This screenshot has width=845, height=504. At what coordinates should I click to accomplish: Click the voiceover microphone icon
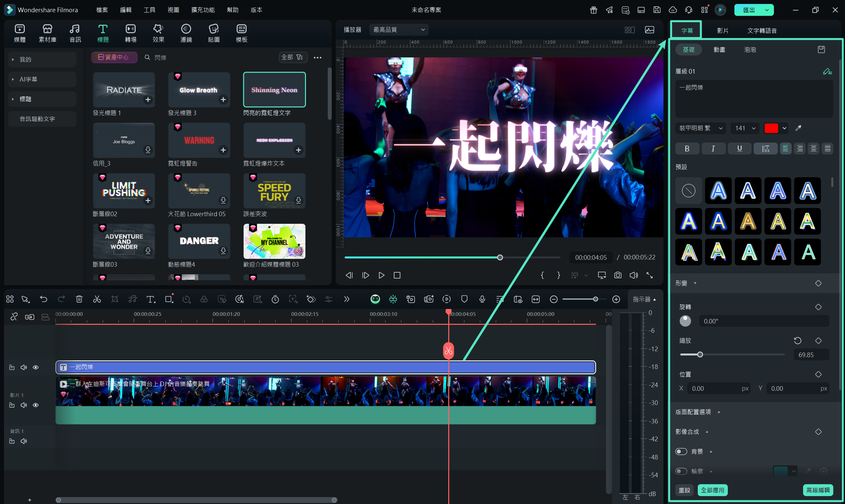point(482,299)
